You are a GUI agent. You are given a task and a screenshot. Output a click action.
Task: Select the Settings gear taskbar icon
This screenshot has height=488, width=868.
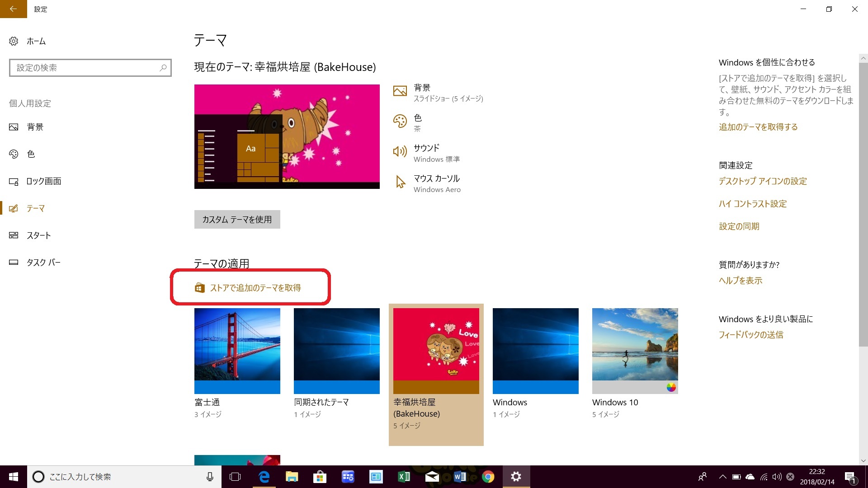(x=516, y=477)
